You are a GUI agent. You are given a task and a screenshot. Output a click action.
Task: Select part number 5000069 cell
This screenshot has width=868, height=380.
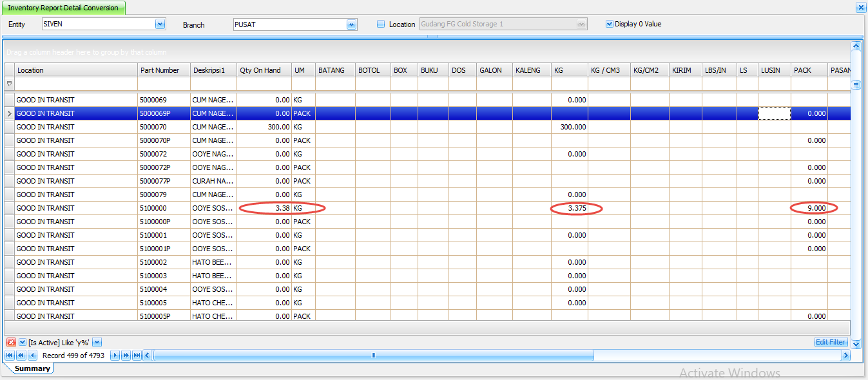[x=164, y=100]
